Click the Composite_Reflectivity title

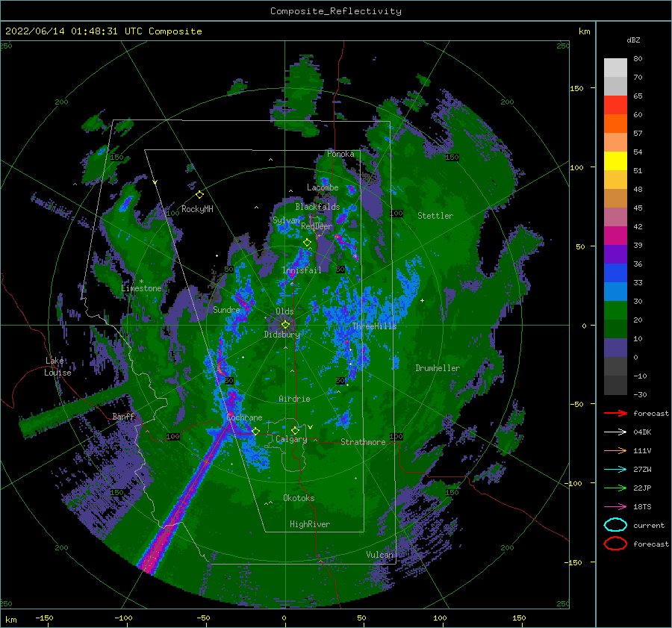click(x=336, y=11)
